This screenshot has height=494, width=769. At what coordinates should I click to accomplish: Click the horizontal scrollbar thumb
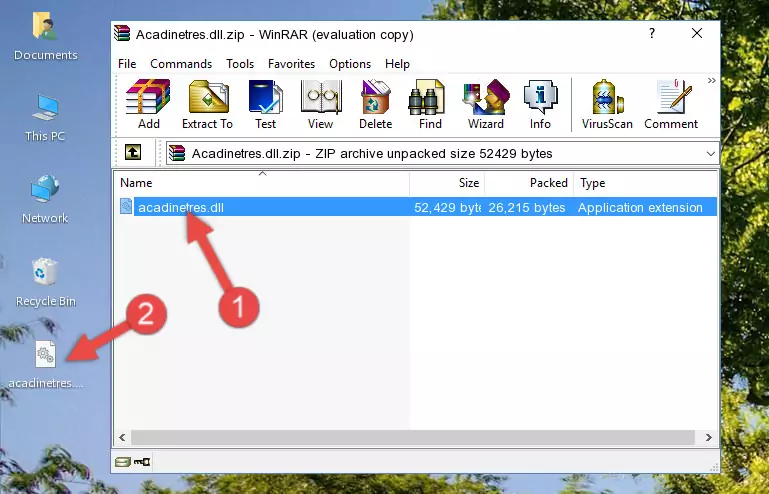point(413,437)
